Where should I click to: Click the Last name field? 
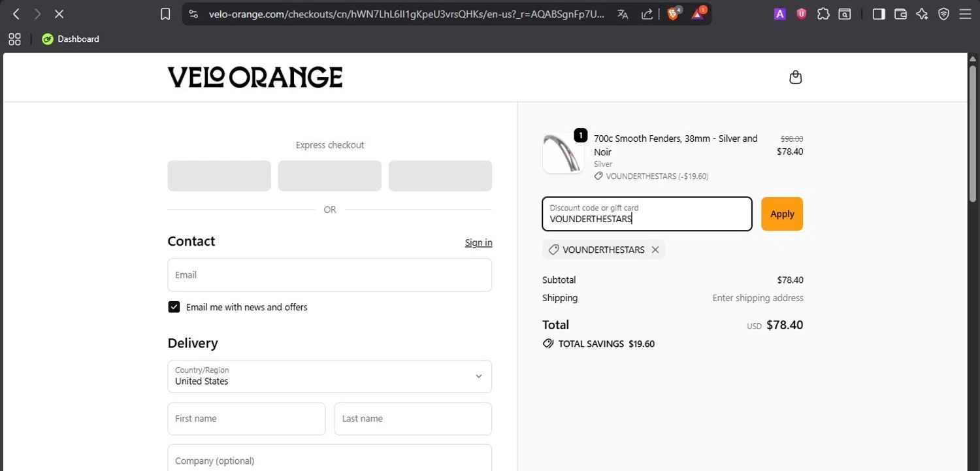click(413, 419)
